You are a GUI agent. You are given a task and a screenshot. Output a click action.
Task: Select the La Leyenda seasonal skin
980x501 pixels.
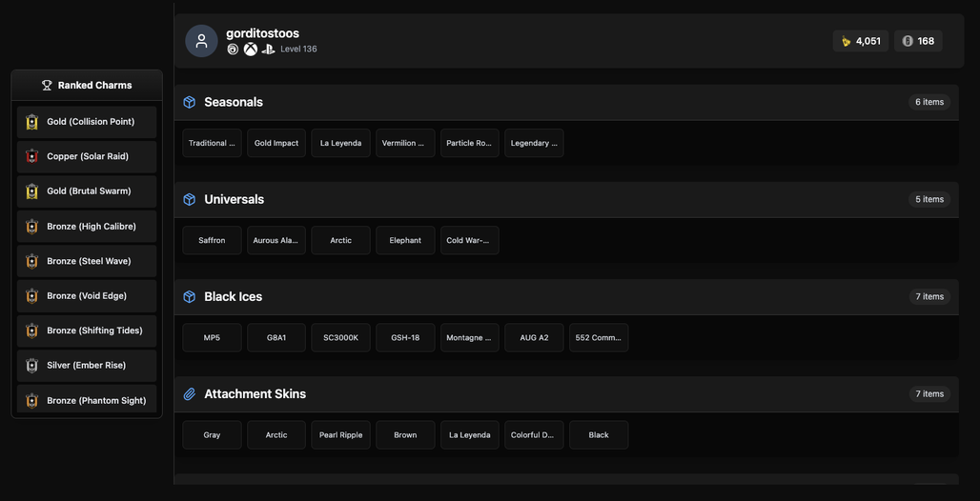[x=340, y=143]
